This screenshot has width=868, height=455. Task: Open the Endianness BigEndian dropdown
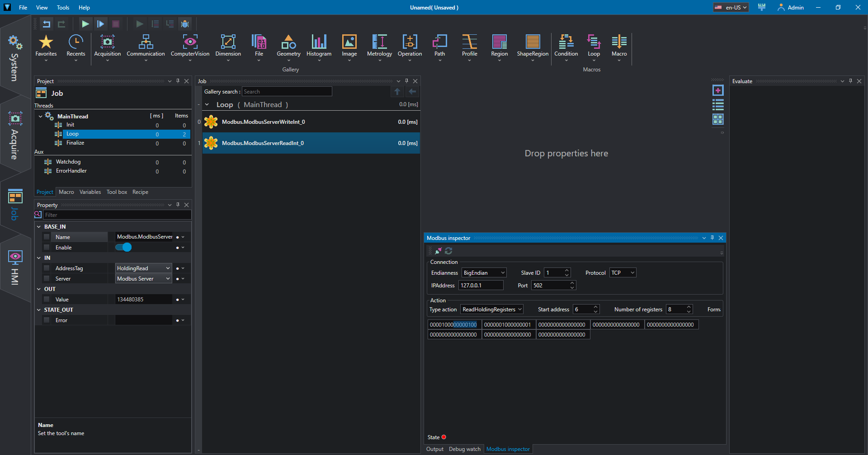(x=484, y=273)
